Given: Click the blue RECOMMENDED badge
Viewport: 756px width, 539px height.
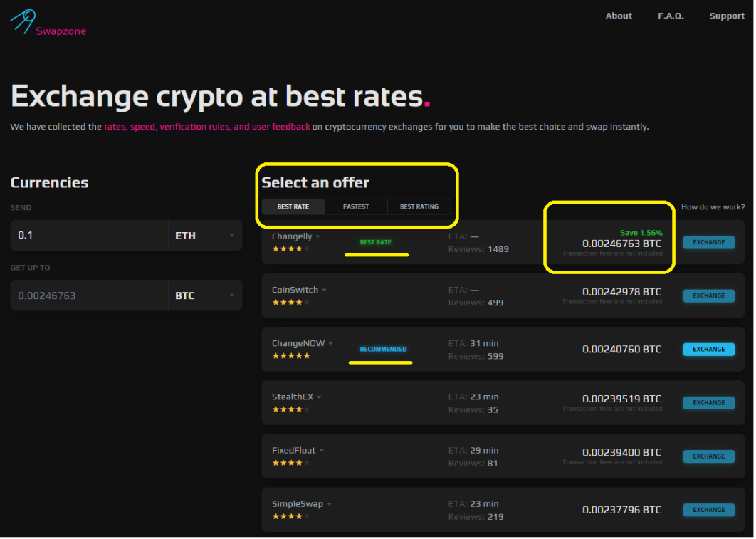Looking at the screenshot, I should (x=383, y=350).
